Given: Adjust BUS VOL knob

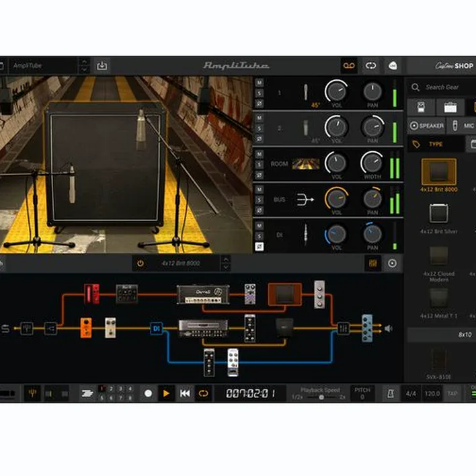Looking at the screenshot, I should (x=336, y=198).
